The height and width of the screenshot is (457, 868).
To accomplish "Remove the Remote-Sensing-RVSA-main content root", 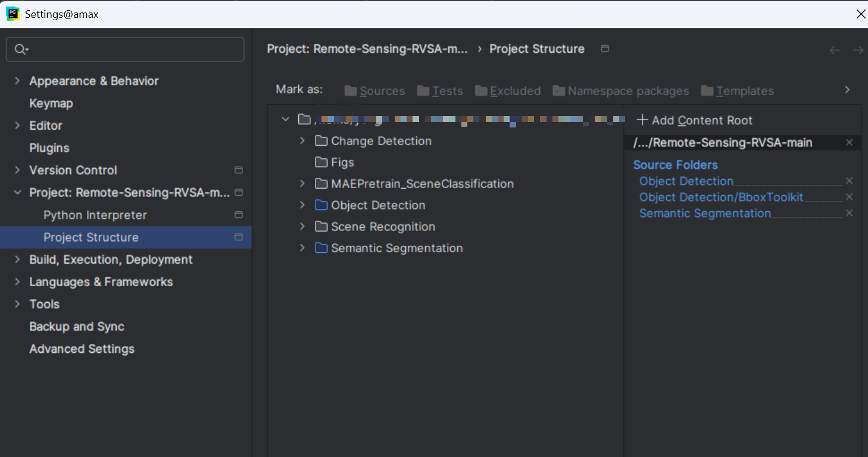I will (x=850, y=143).
